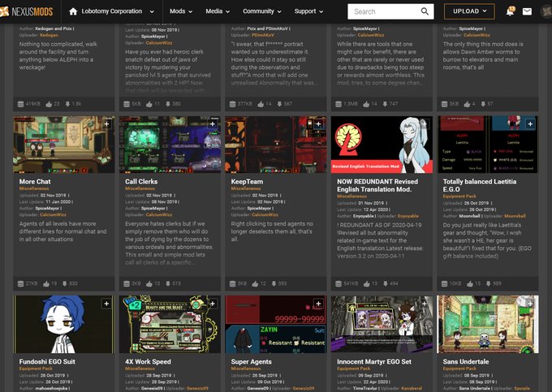Click the plus icon on More Chat thumbnail
552x392 pixels.
coord(106,124)
